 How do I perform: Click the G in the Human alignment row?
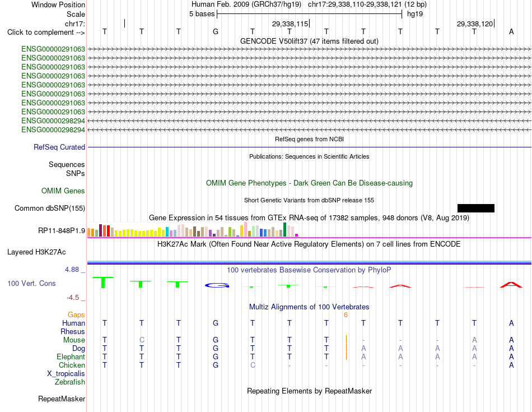pyautogui.click(x=216, y=323)
